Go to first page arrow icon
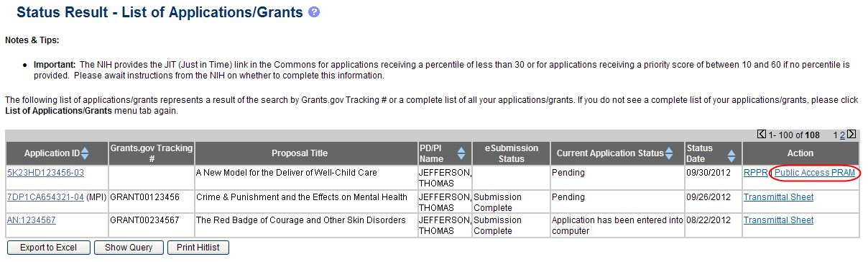This screenshot has height=262, width=868. click(762, 135)
